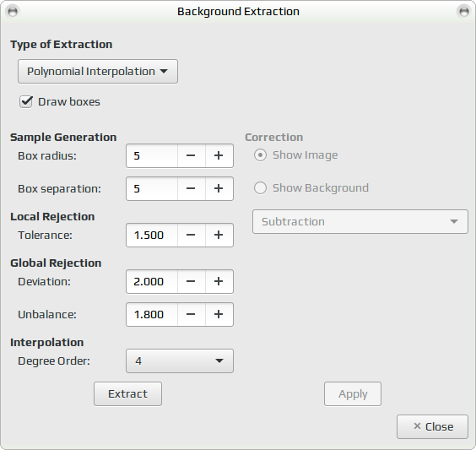Select the Show Image radio button
Viewport: 476px width, 450px height.
[260, 155]
